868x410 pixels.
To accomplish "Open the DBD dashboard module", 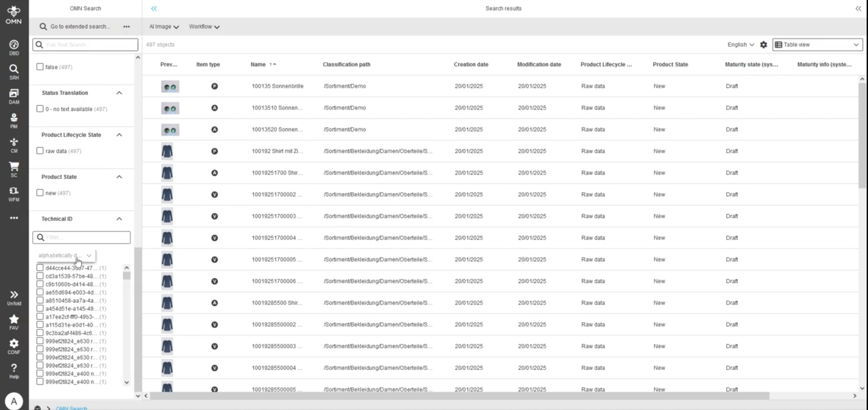I will [x=14, y=47].
